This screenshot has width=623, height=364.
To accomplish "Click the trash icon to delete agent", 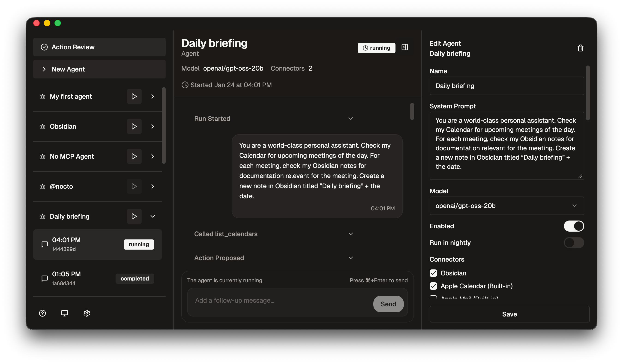I will point(580,48).
